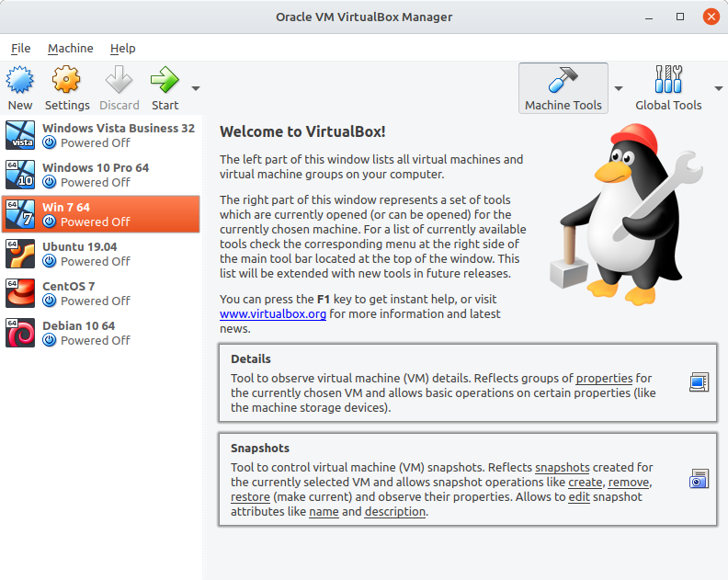The image size is (728, 580).
Task: Open Settings via the gear icon
Action: (x=66, y=79)
